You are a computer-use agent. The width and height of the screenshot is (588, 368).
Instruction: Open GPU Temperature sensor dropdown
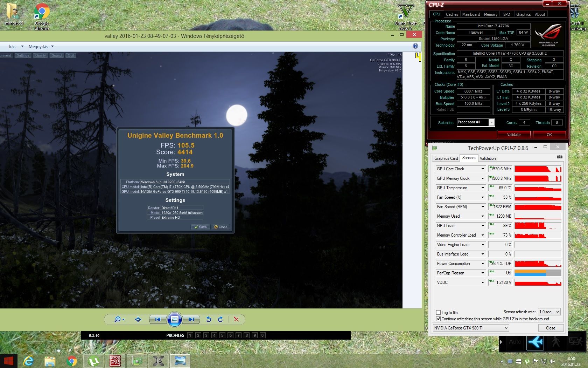483,188
